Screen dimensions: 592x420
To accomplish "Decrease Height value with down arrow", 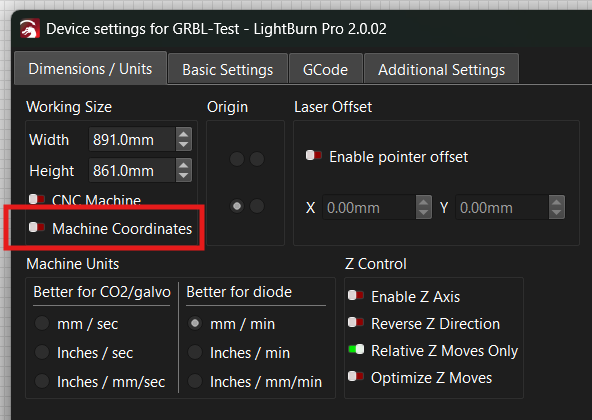I will [183, 176].
